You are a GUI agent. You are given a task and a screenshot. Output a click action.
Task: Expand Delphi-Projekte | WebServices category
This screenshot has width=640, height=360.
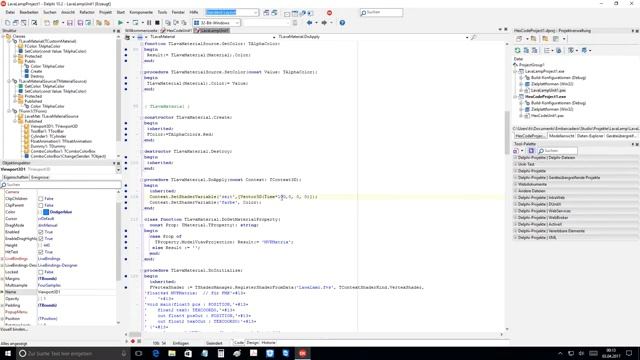point(516,211)
